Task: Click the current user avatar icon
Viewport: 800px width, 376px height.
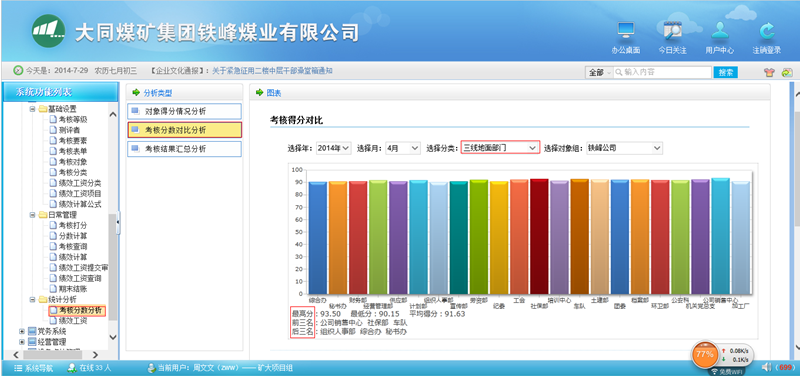Action: tap(152, 368)
